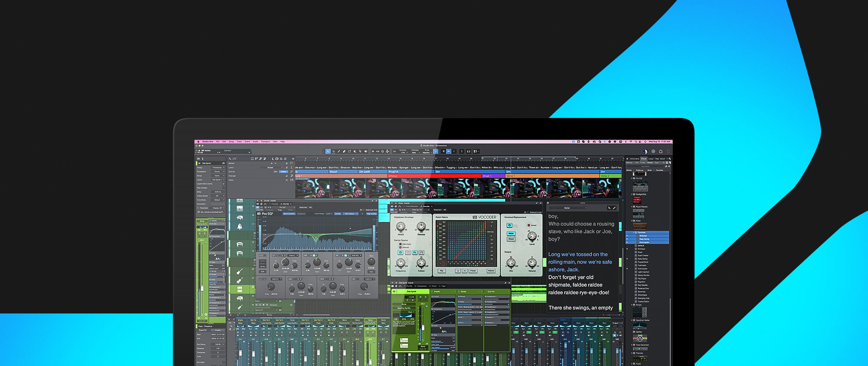
Task: Click the Freeze button in Vocoder
Action: coord(473,271)
